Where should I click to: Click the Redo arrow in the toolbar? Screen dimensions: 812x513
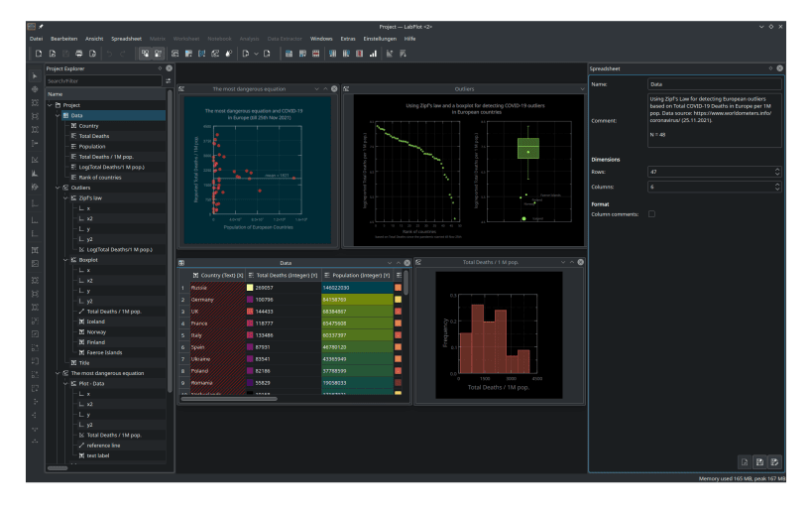coord(123,54)
